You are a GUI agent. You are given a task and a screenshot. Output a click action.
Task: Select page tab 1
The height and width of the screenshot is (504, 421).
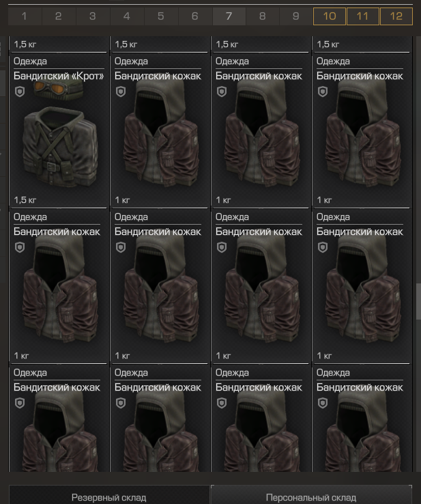(x=25, y=16)
